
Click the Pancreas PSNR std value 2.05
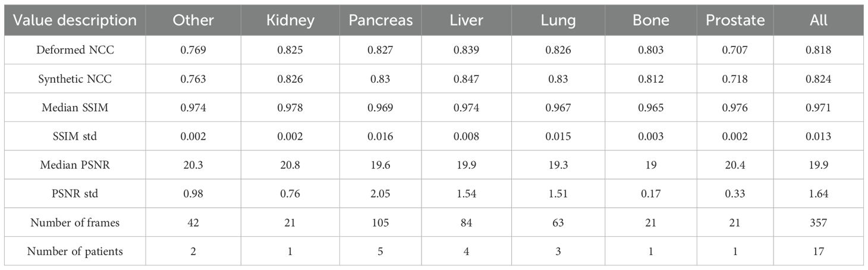pyautogui.click(x=380, y=194)
